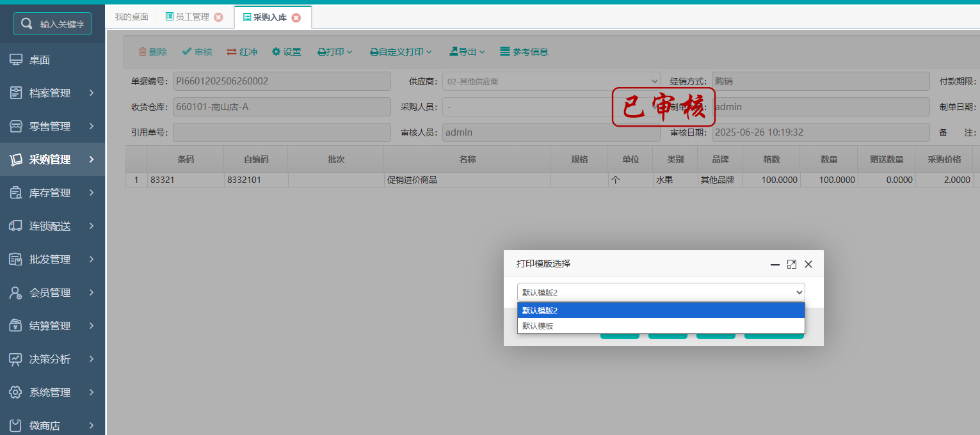Click the 参考信息 list icon
980x435 pixels.
(505, 52)
